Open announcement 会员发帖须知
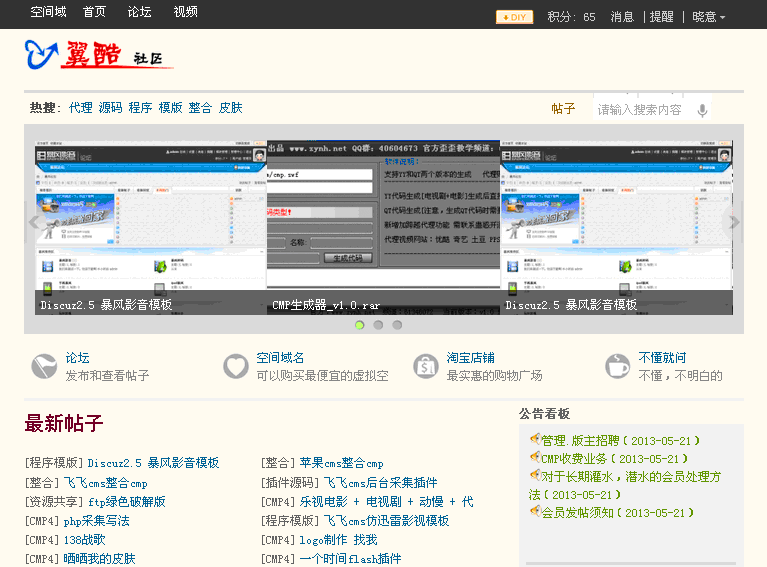Image resolution: width=767 pixels, height=567 pixels. tap(617, 513)
